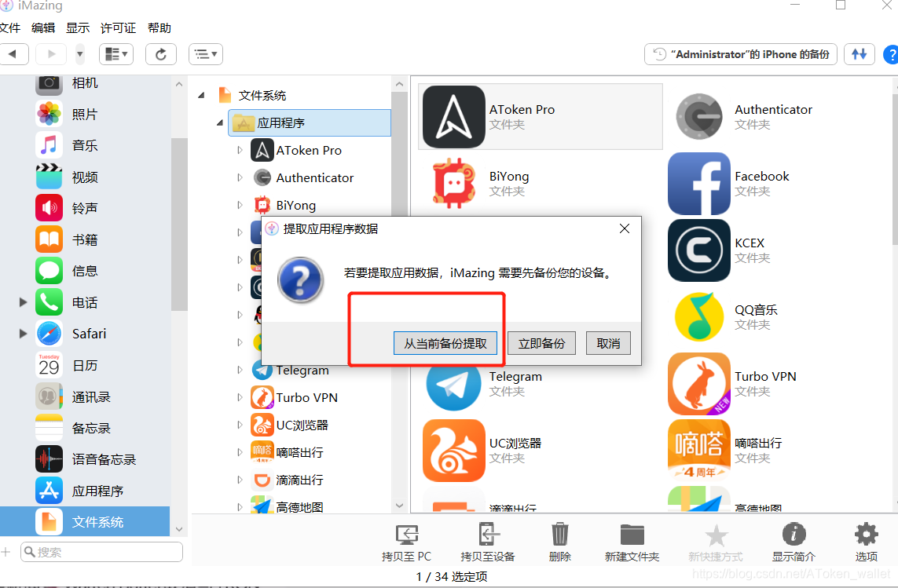Open the 编辑 menu
This screenshot has width=898, height=588.
[43, 28]
